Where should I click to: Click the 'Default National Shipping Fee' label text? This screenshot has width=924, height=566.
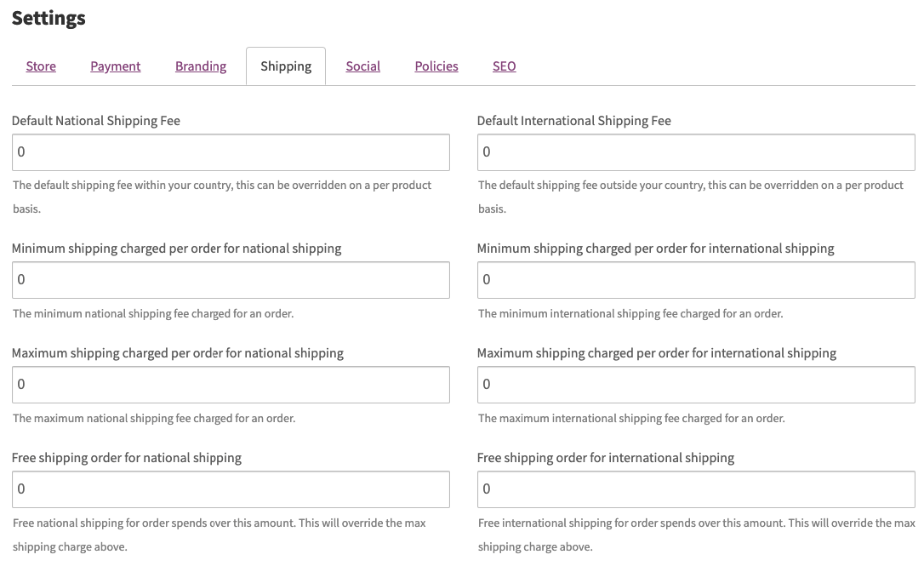(96, 121)
